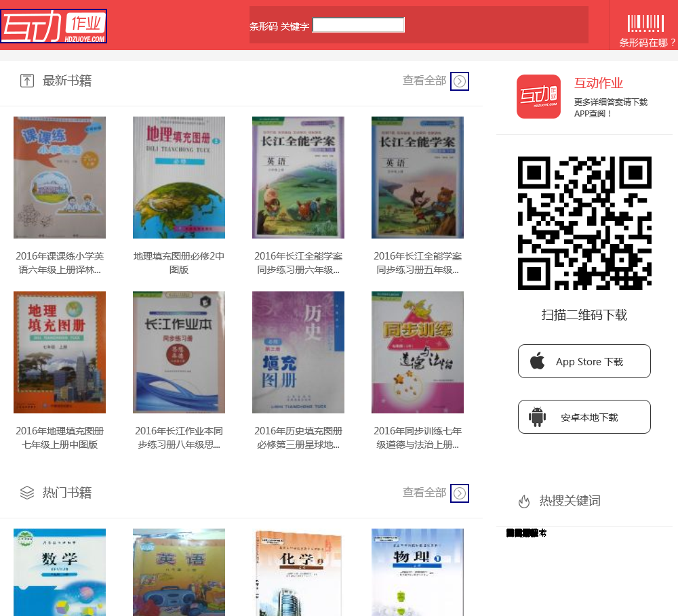The image size is (678, 616).
Task: Open the 数学 textbook cover
Action: [x=60, y=572]
